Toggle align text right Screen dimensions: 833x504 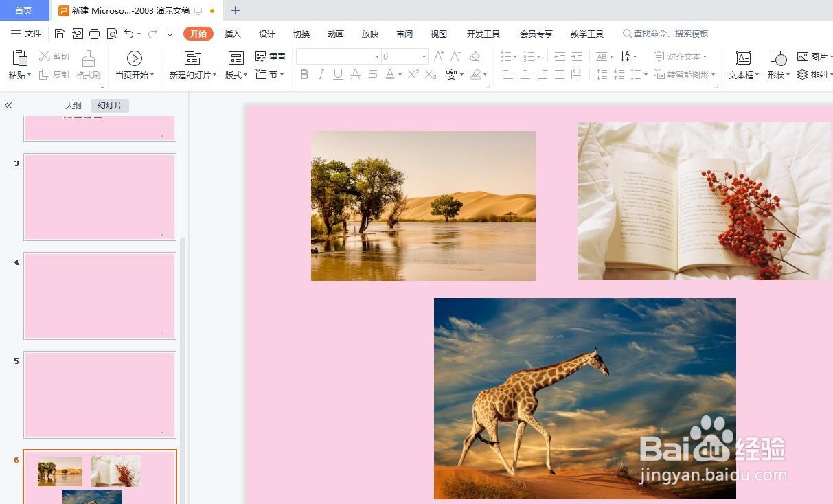coord(543,74)
